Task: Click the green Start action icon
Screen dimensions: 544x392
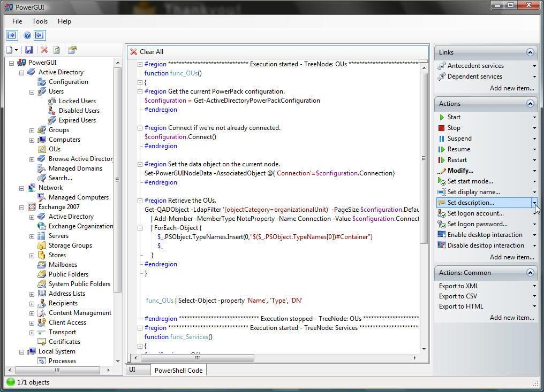Action: click(x=441, y=117)
